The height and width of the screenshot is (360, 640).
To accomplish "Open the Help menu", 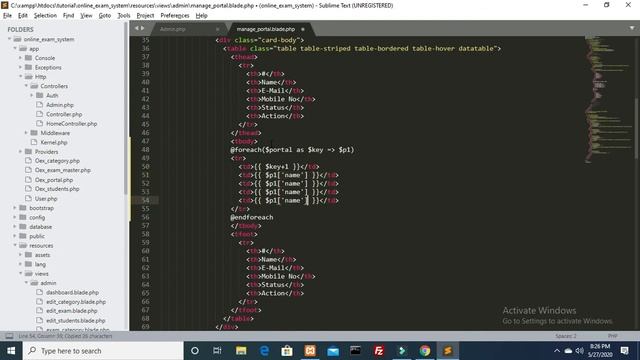I will (x=202, y=16).
